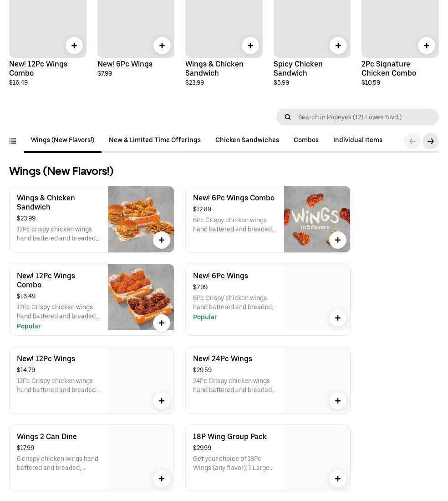This screenshot has height=501, width=448.
Task: Add New! 24Pc Wings to order
Action: [x=338, y=401]
